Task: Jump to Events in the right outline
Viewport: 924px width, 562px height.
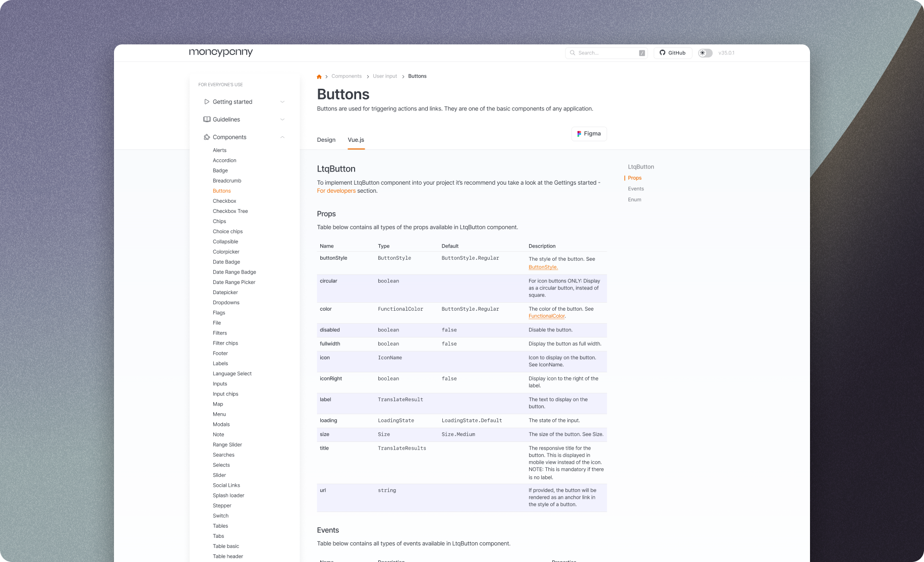Action: click(636, 188)
